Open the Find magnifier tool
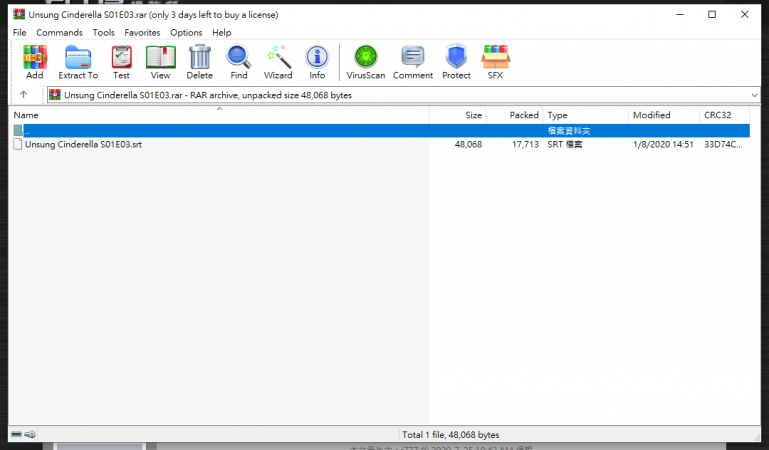Viewport: 769px width, 450px height. [239, 62]
